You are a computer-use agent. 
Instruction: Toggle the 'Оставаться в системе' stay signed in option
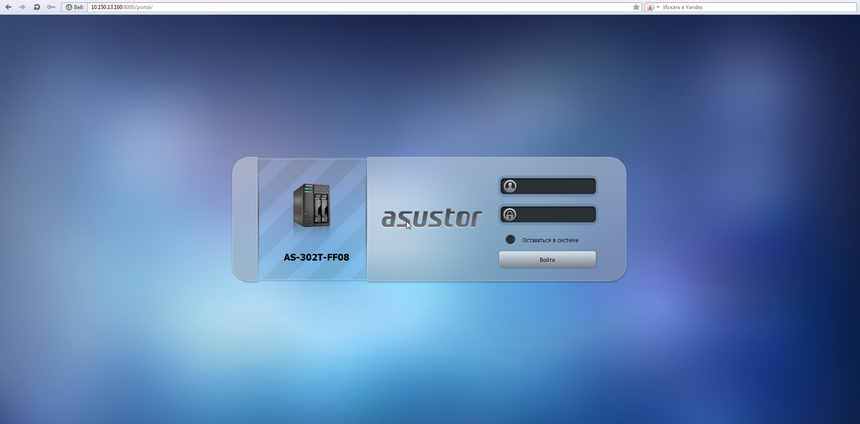510,240
